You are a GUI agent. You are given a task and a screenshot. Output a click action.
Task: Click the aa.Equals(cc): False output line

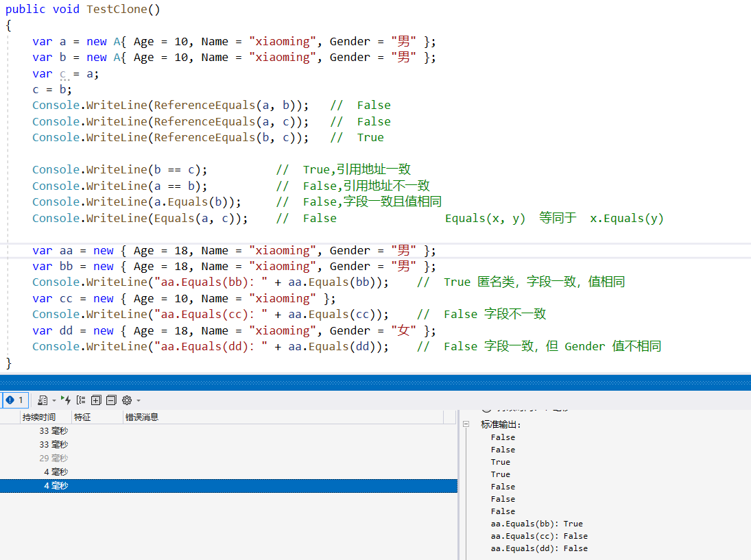539,536
